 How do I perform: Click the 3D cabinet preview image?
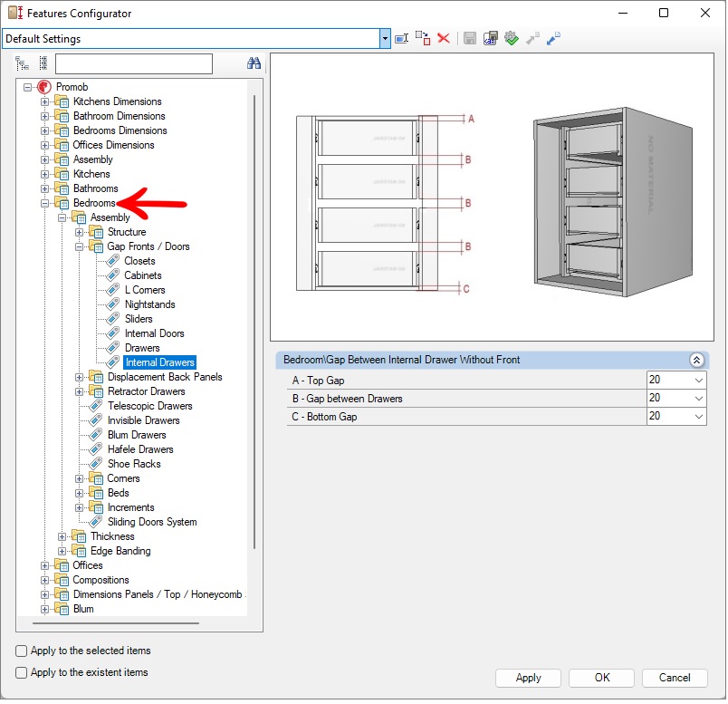click(613, 202)
